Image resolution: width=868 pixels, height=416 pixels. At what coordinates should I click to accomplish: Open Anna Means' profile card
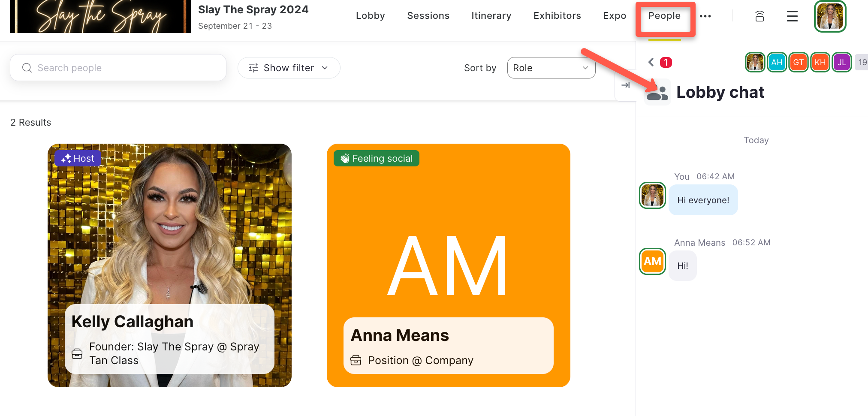click(449, 265)
